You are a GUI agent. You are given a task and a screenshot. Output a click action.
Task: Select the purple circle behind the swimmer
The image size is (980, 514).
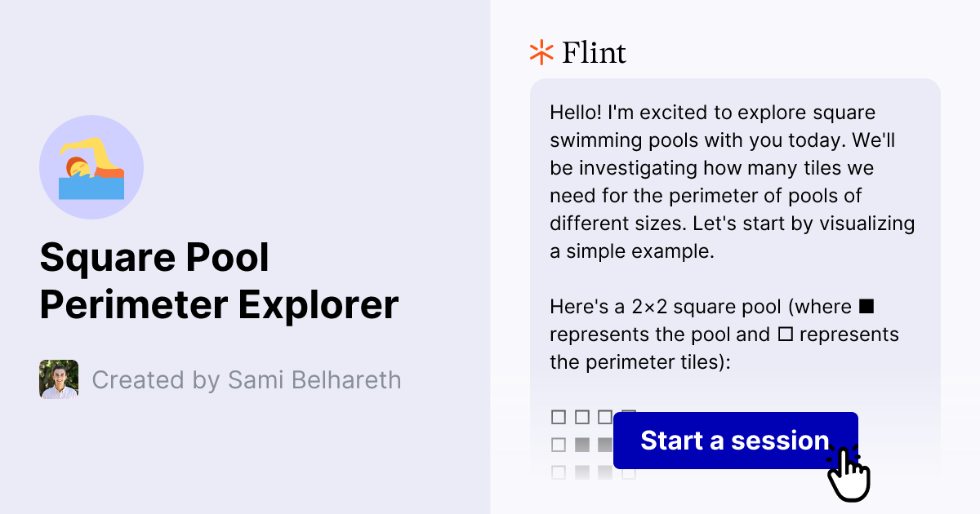pyautogui.click(x=91, y=167)
